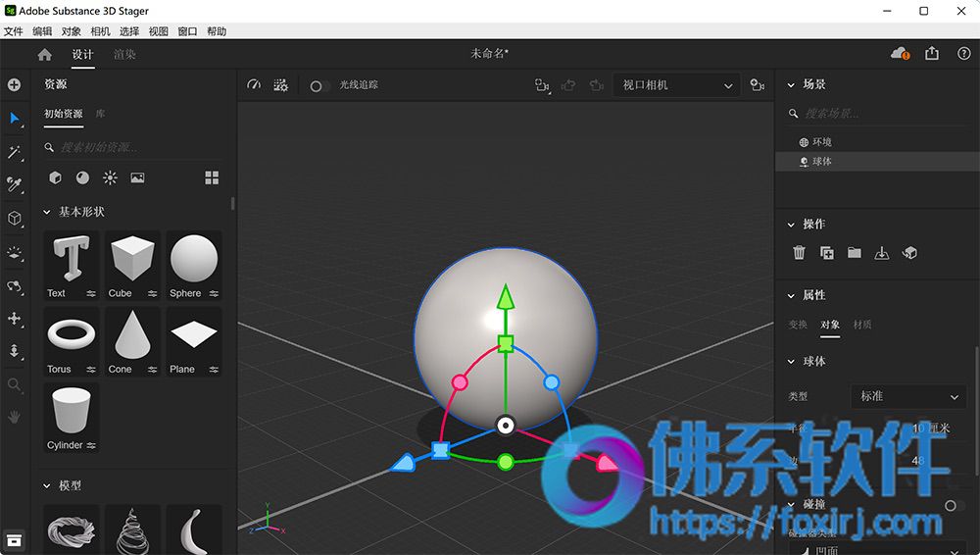Screen dimensions: 980x555
Task: Click the folder group icon under 操作
Action: pyautogui.click(x=855, y=253)
